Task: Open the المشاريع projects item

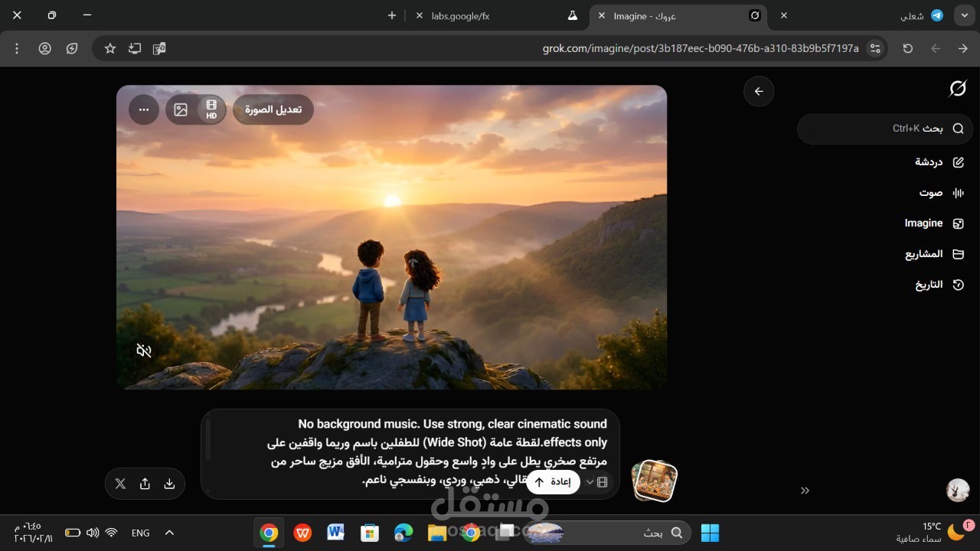Action: (934, 254)
